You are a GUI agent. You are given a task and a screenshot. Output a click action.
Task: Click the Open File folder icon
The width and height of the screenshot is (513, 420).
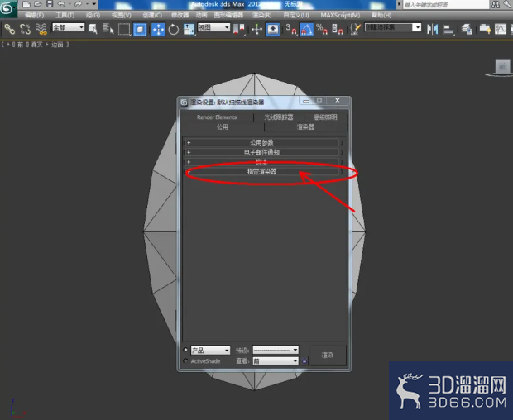point(38,4)
